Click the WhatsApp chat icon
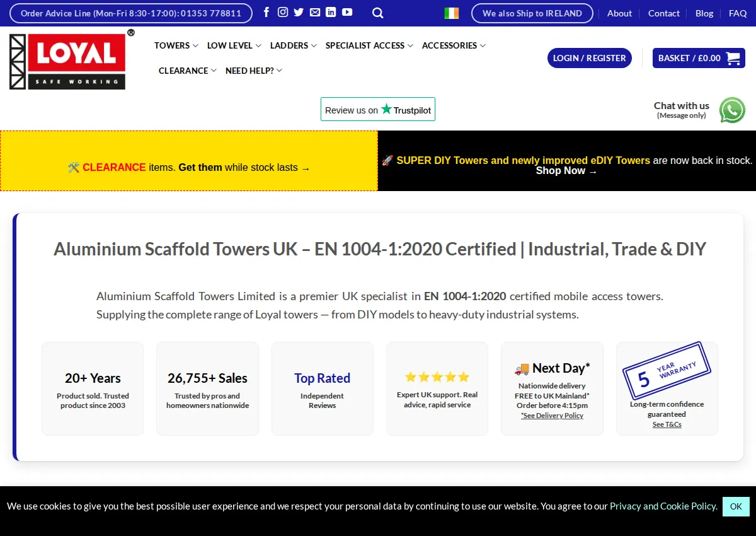Screen dimensions: 756x536 click(732, 110)
